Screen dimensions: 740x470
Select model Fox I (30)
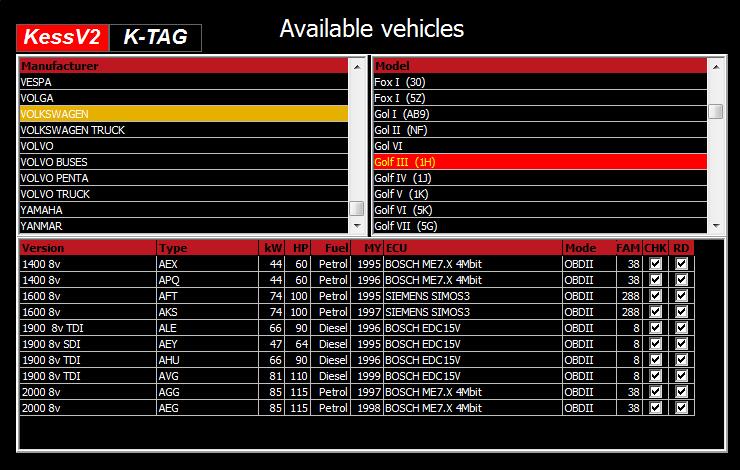540,82
